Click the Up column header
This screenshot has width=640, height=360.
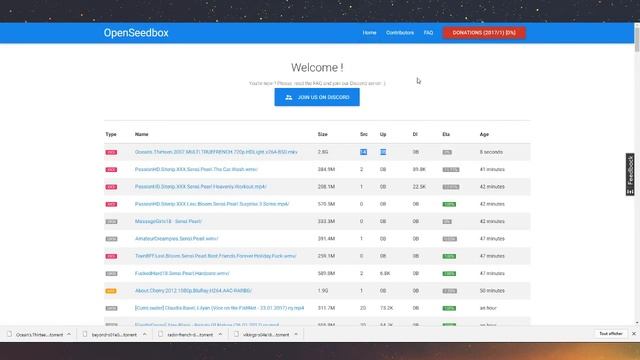383,134
